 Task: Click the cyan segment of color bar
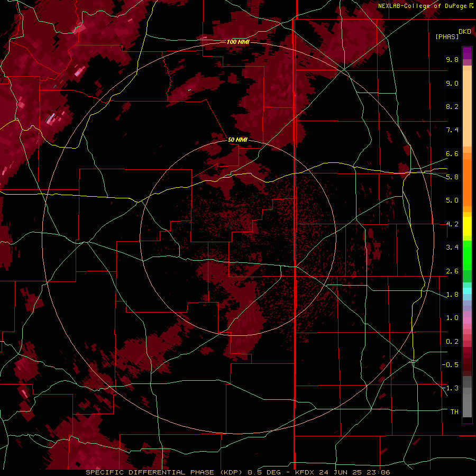tap(467, 291)
